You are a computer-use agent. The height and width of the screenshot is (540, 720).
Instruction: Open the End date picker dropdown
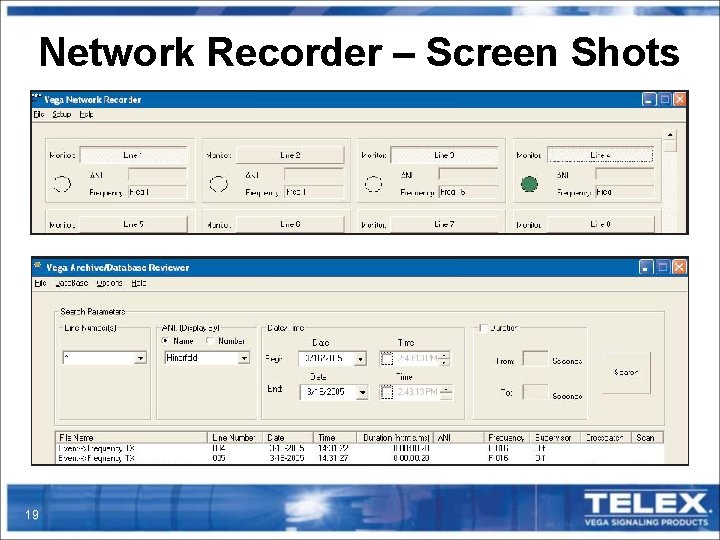(x=363, y=393)
